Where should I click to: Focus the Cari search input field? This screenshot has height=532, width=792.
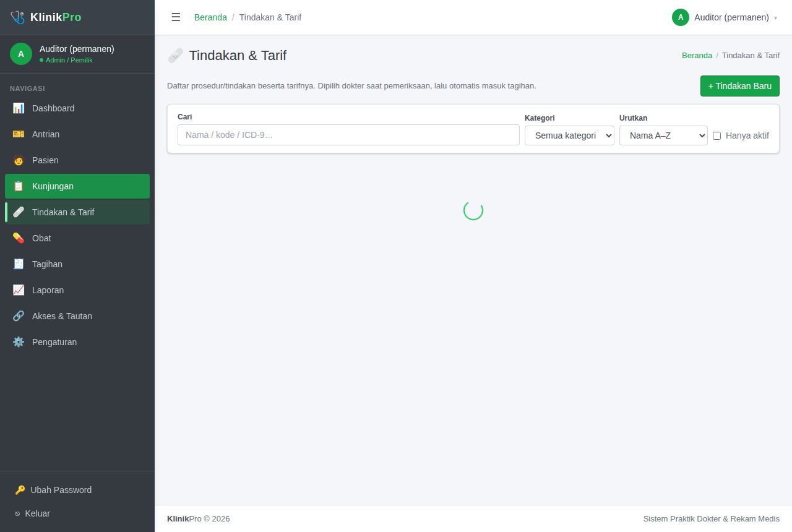pyautogui.click(x=348, y=135)
